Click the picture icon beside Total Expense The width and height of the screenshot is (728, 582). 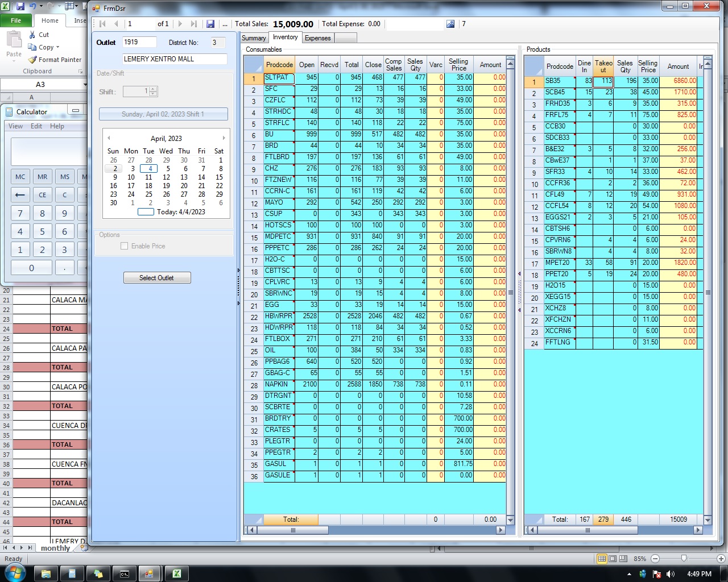tap(450, 24)
